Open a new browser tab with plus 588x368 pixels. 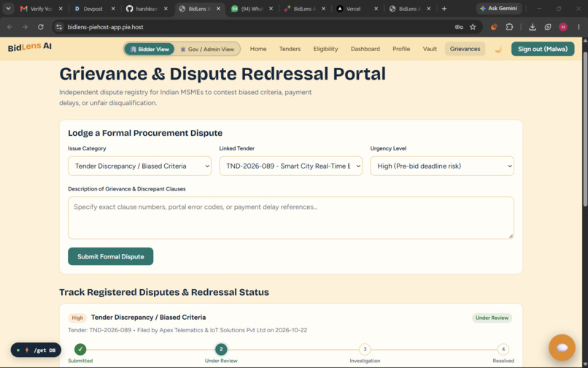[444, 9]
